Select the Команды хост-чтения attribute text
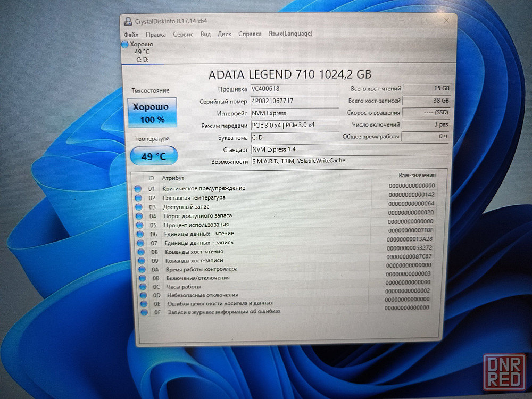Viewport: 532px width, 399px height. (194, 252)
